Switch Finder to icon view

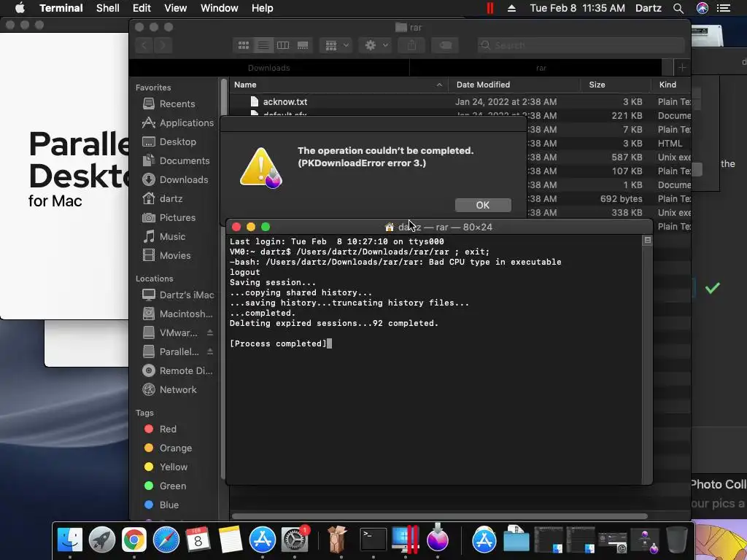[x=244, y=45]
